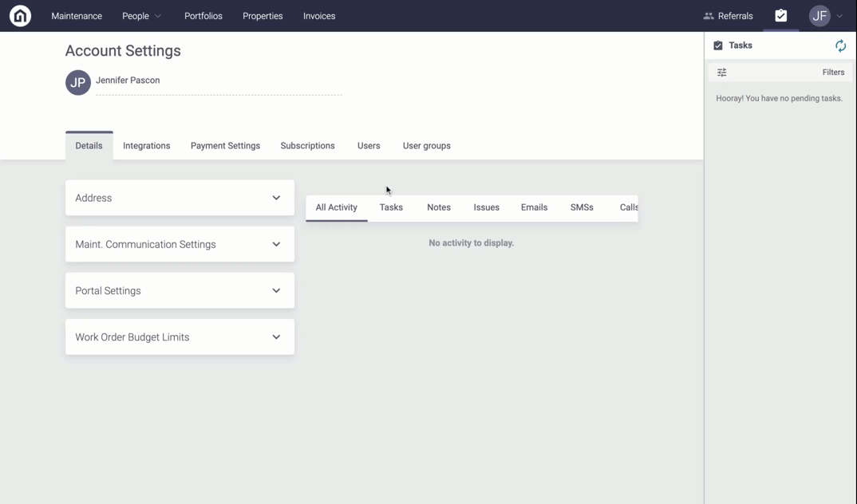
Task: Open the tasks checklist icon in navbar
Action: click(x=780, y=16)
